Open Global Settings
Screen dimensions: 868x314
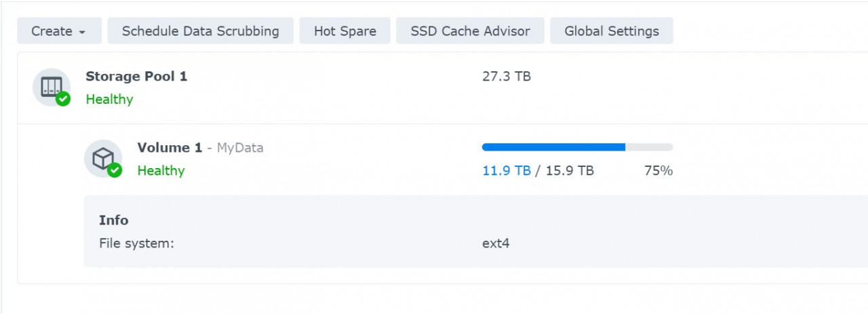tap(611, 31)
